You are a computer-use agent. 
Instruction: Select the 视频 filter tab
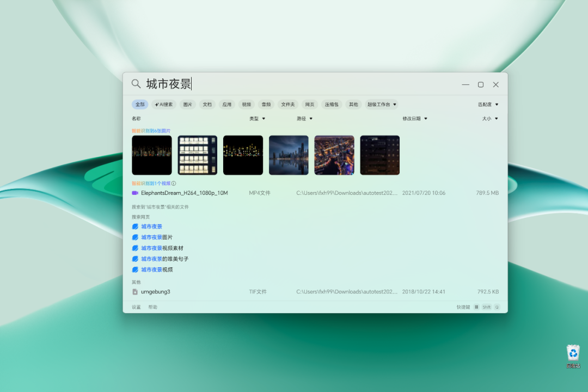coord(247,105)
